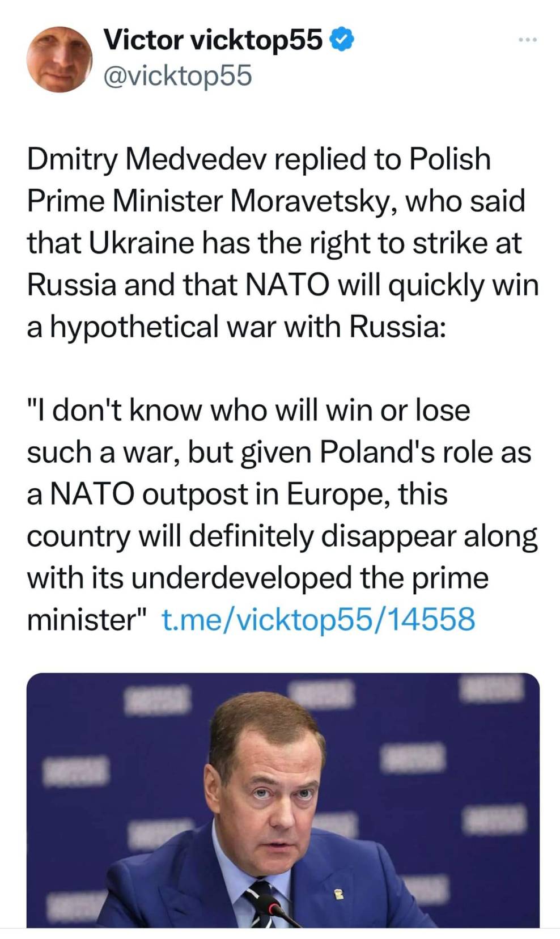
Task: Click the display name Victor vicktop55
Action: point(213,40)
